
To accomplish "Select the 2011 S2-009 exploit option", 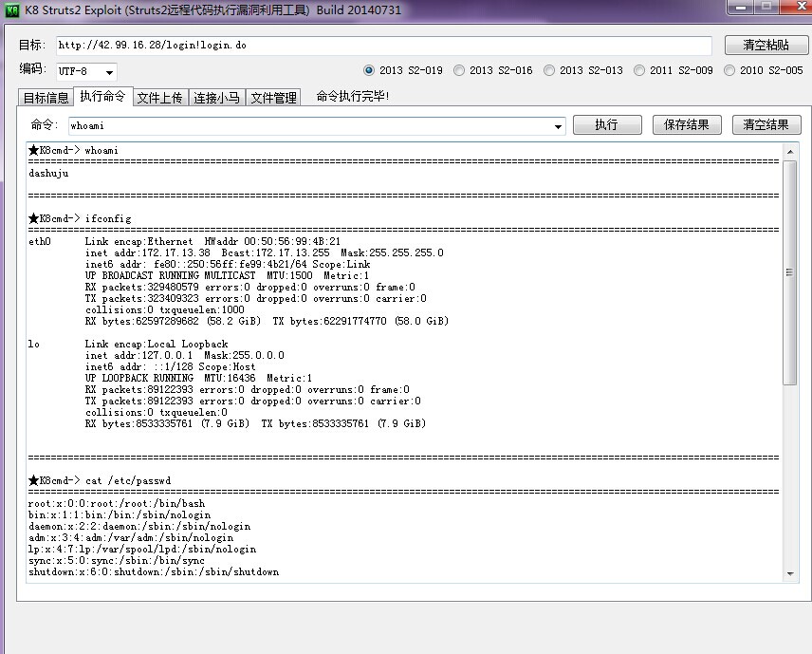I will (674, 70).
